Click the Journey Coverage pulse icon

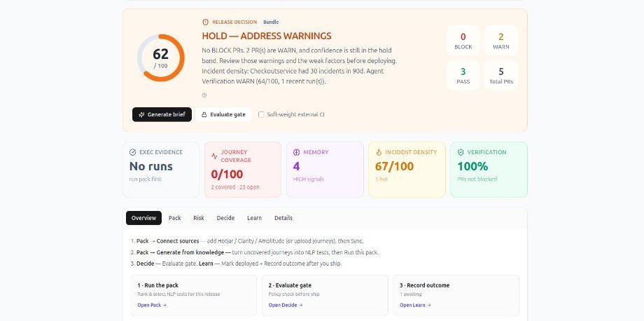click(214, 156)
